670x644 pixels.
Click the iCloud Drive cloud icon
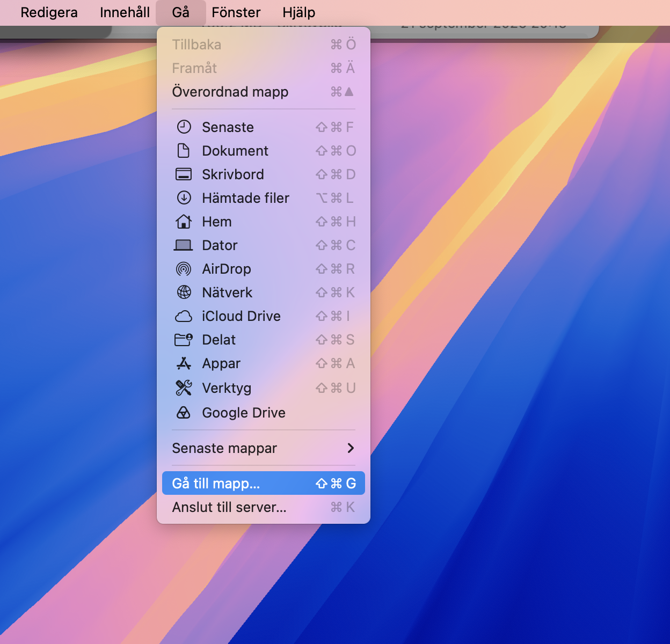tap(184, 316)
